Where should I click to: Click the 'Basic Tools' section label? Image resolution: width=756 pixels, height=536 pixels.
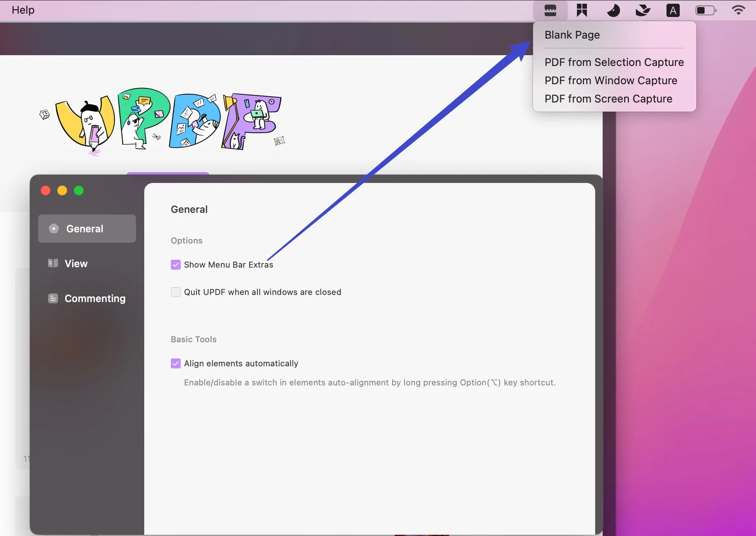[x=194, y=339]
